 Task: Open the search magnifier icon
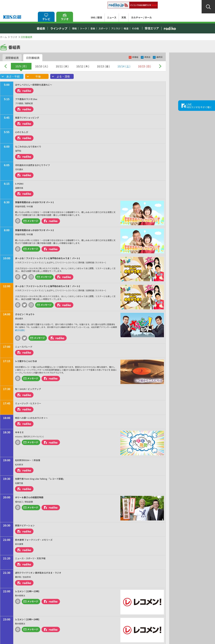click(208, 7)
